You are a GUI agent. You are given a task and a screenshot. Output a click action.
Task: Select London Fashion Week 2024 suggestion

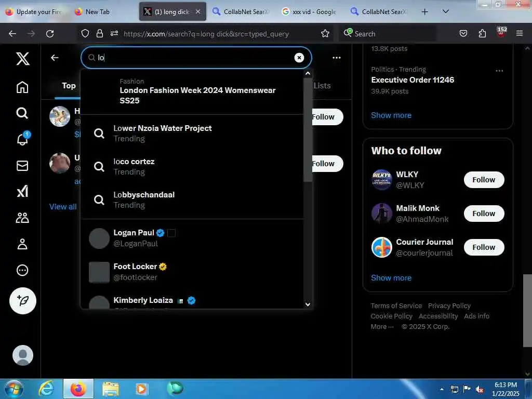click(192, 91)
